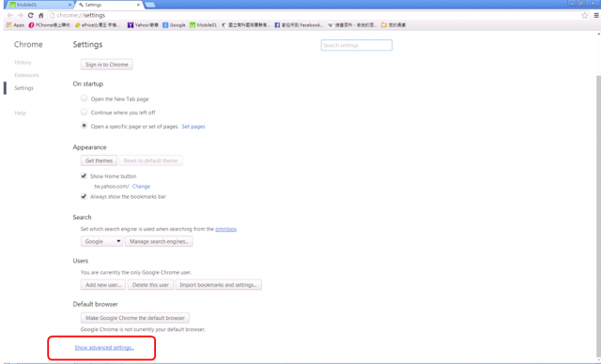Click the browser forward arrow
The width and height of the screenshot is (601, 364).
tap(21, 15)
